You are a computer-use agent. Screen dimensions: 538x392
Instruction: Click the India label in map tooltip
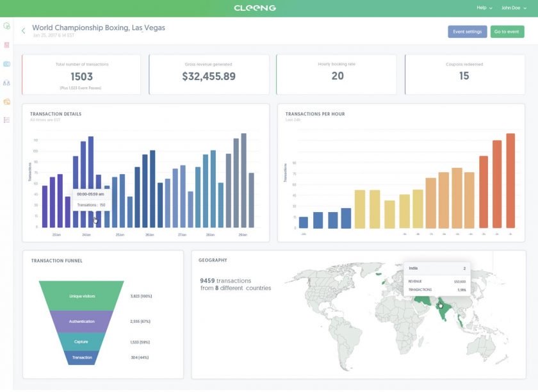[x=413, y=268]
